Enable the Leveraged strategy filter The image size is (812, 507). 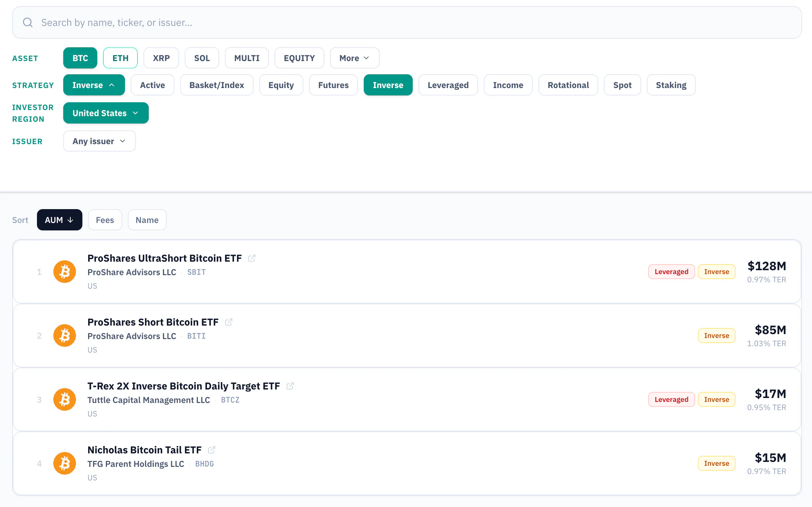tap(448, 85)
